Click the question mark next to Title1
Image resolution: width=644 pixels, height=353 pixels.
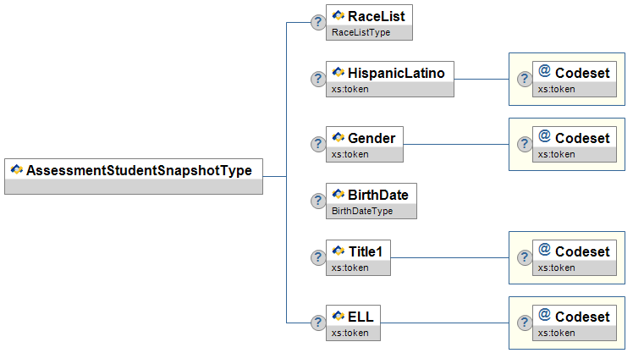(x=318, y=257)
